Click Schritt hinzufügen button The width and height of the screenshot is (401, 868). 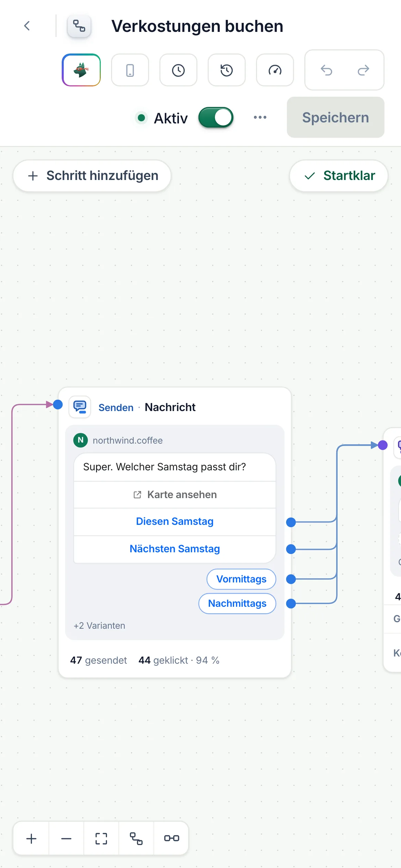[x=92, y=176]
